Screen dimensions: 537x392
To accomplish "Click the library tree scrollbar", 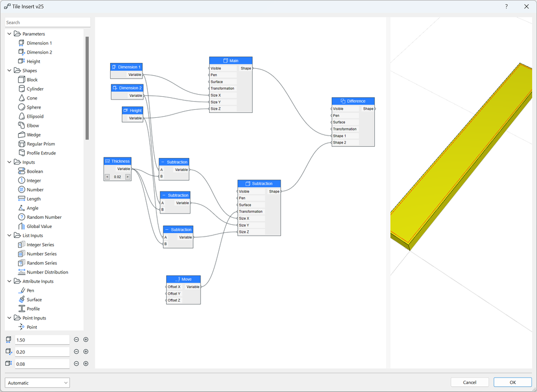I will pyautogui.click(x=87, y=88).
